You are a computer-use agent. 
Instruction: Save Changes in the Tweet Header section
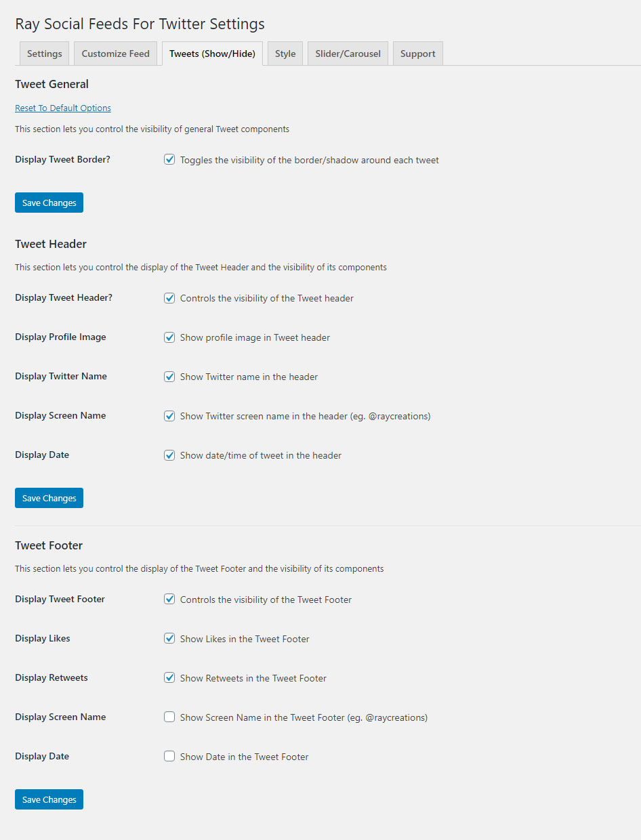(49, 498)
